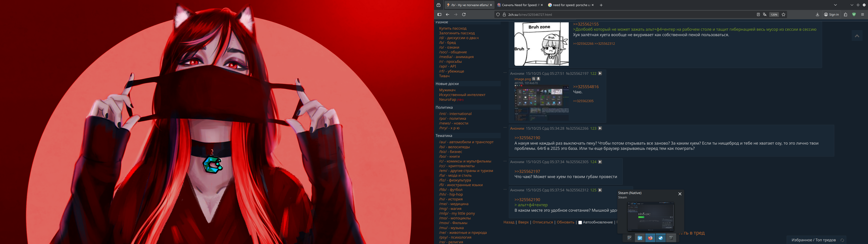
Task: Click the 120% zoom level indicator
Action: coord(774,14)
